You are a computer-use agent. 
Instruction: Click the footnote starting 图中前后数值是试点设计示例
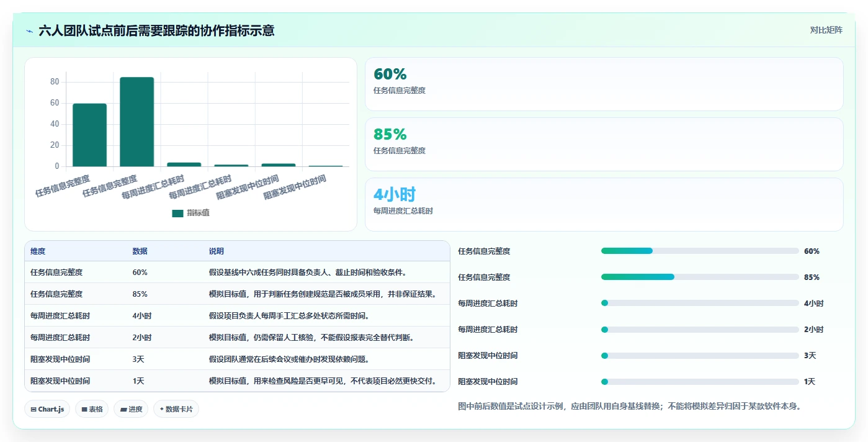point(630,407)
